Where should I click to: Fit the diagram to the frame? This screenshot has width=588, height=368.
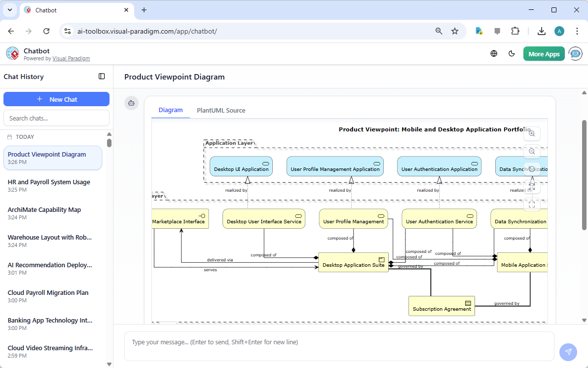tap(532, 204)
